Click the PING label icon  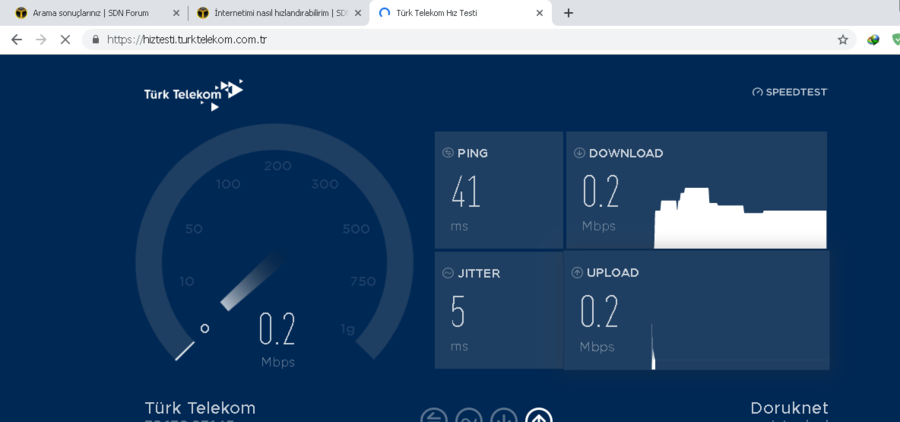448,153
